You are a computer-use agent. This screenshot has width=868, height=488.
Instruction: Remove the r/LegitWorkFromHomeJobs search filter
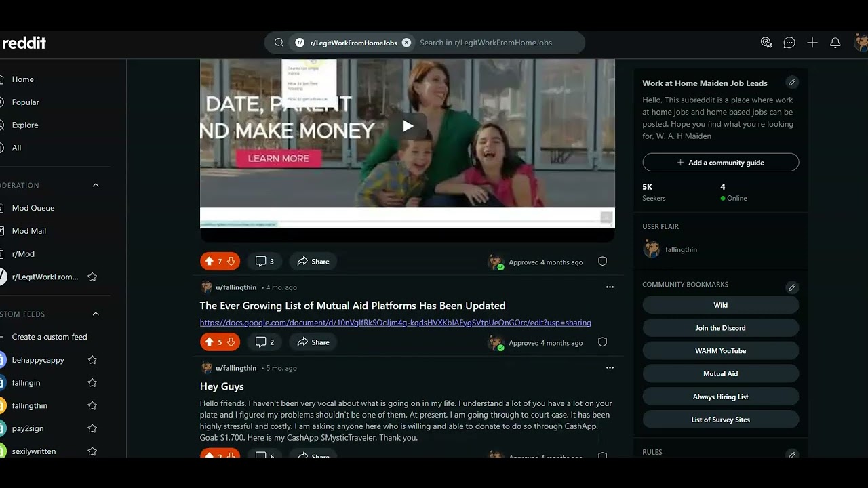click(x=406, y=43)
